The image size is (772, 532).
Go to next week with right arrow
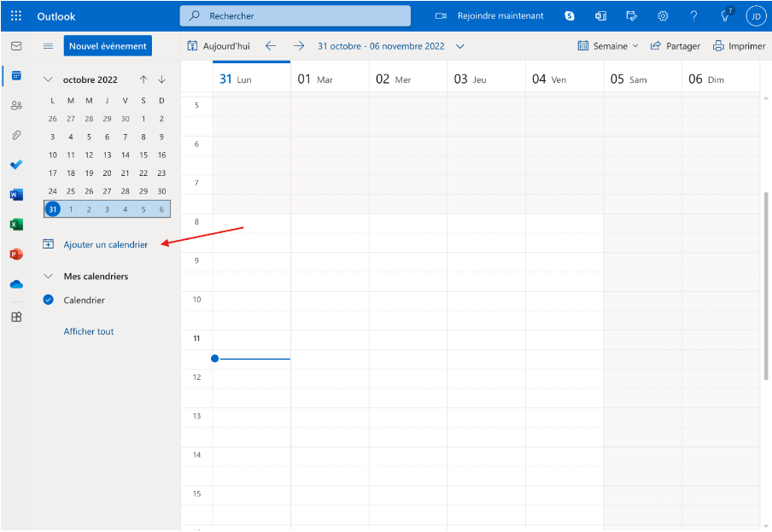click(299, 46)
